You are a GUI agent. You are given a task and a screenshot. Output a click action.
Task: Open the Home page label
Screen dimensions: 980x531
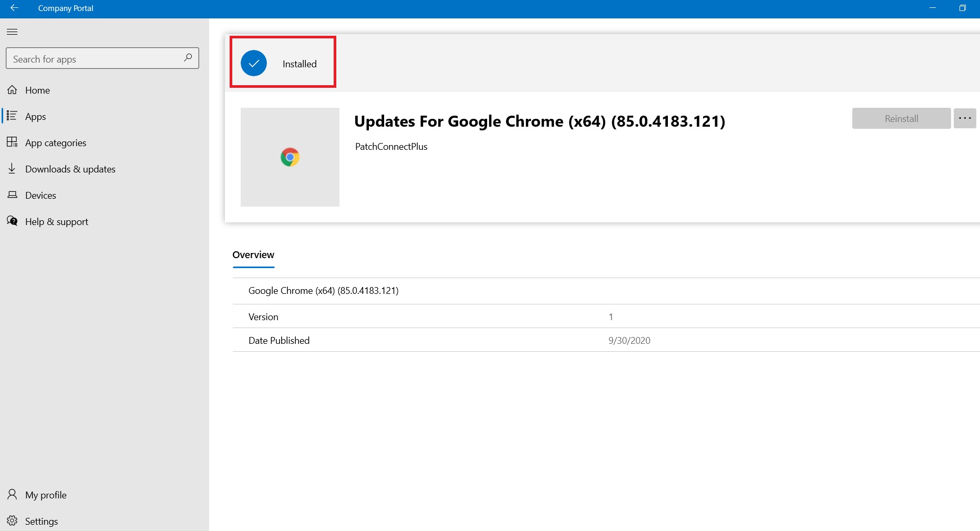pos(37,90)
